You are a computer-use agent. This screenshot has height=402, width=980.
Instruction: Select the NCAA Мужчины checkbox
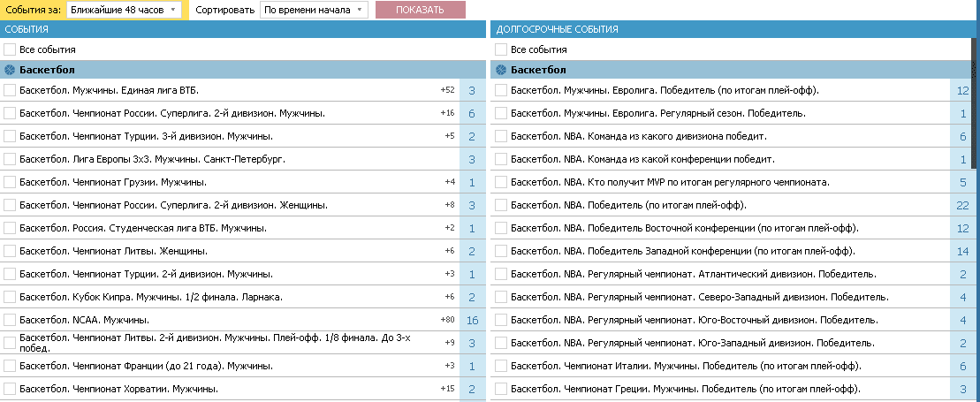point(10,320)
